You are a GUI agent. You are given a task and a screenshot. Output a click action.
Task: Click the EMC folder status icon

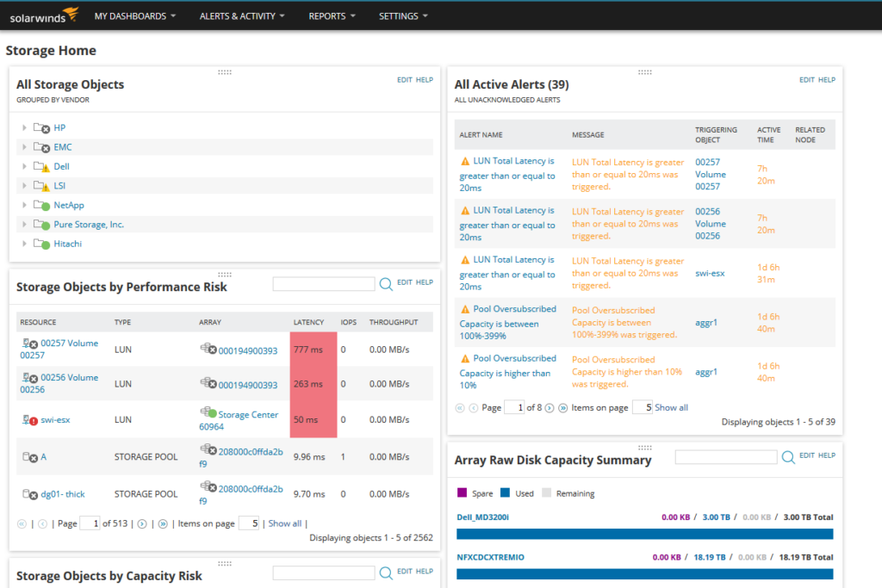[41, 147]
